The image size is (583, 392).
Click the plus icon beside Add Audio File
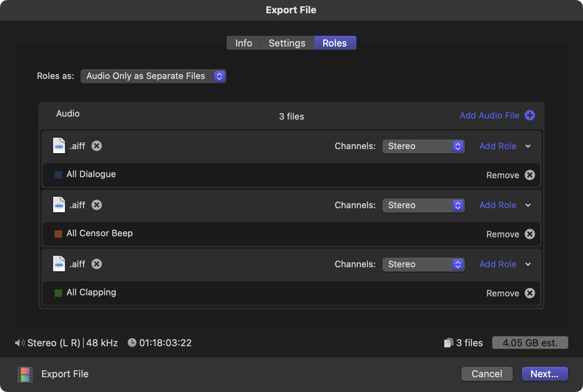(x=530, y=115)
